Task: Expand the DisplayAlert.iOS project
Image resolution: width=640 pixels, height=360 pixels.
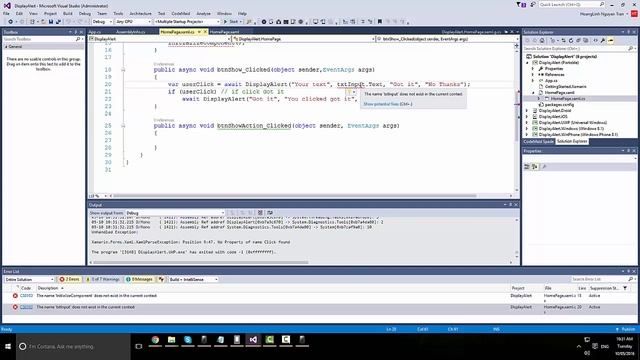Action: (527, 117)
